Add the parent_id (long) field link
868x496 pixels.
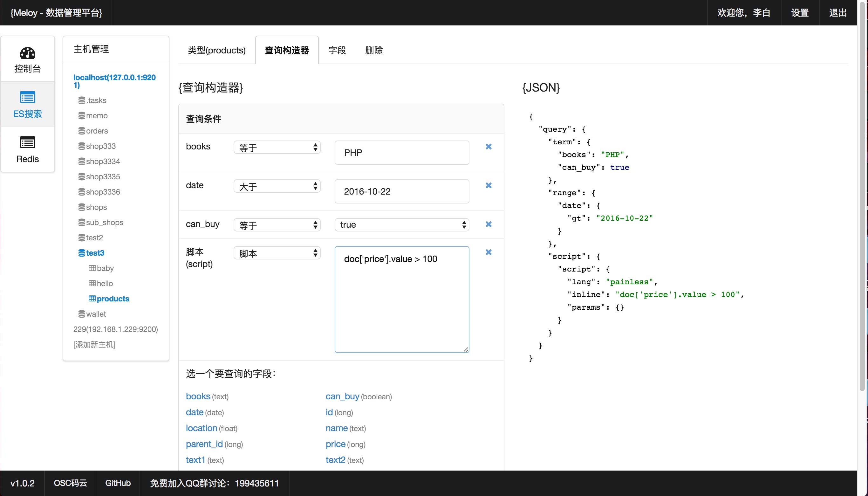tap(204, 444)
